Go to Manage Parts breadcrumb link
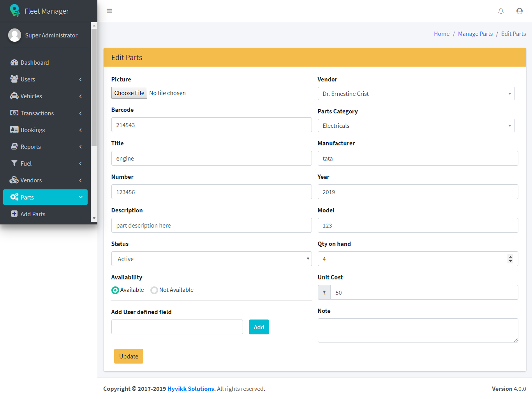Image resolution: width=532 pixels, height=399 pixels. (x=475, y=34)
